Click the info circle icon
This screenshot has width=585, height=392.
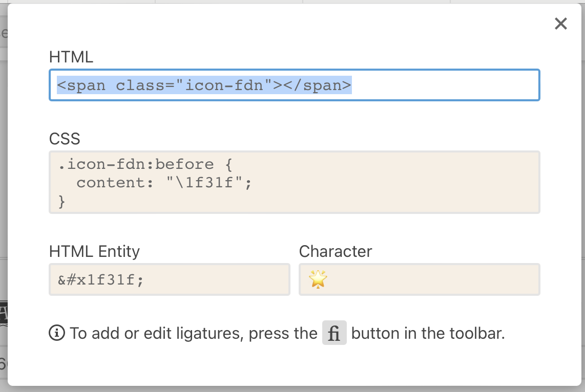[x=57, y=334]
